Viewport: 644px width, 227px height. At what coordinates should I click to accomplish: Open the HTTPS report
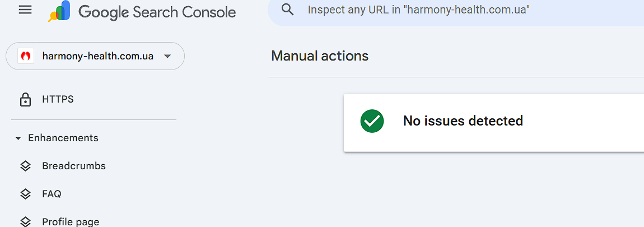[x=58, y=99]
